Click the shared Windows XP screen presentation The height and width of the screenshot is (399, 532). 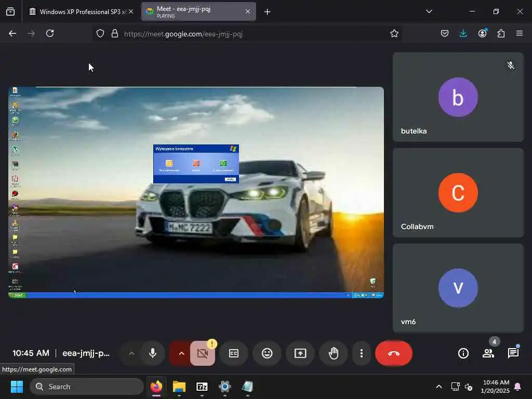196,192
